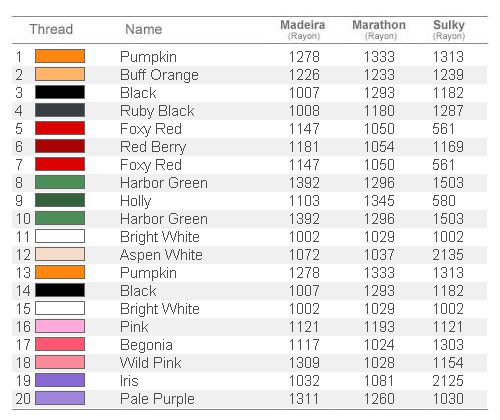Select the Harbor Green name in row 8

point(164,183)
